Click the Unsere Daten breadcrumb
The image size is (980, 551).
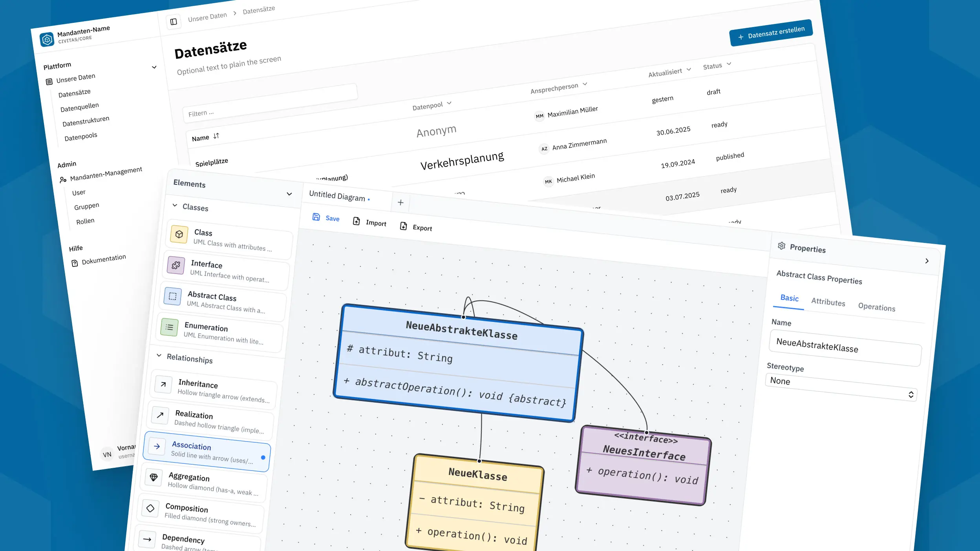[x=207, y=17]
